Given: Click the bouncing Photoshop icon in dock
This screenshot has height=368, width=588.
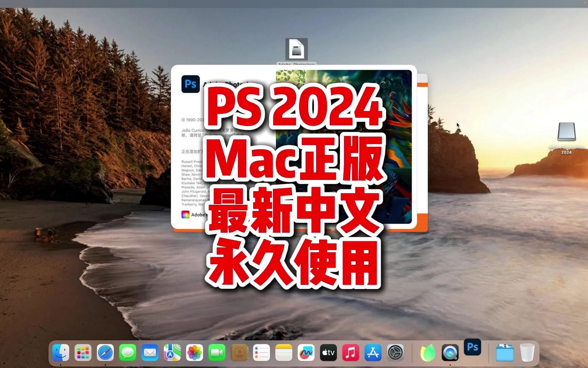Looking at the screenshot, I should coord(472,347).
